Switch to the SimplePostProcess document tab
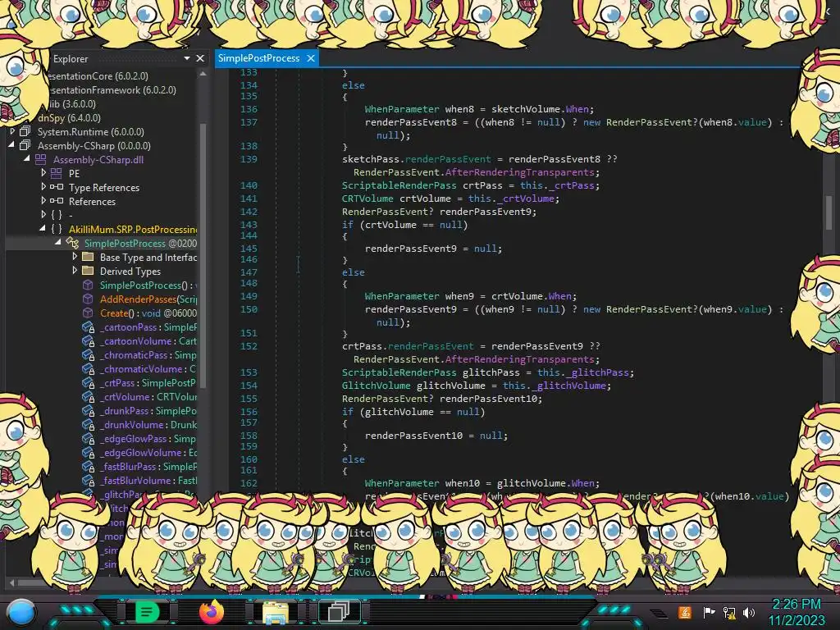Viewport: 840px width, 630px height. 258,58
